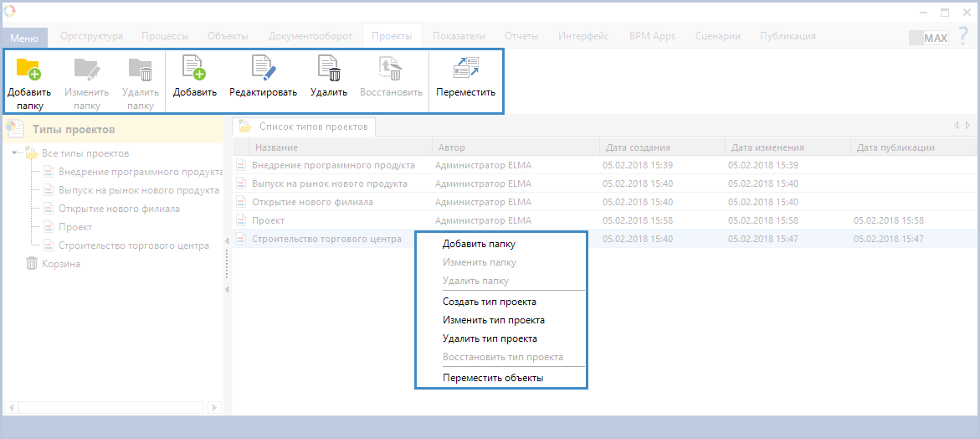This screenshot has width=980, height=439.
Task: Open the Показатели tab
Action: tap(459, 36)
